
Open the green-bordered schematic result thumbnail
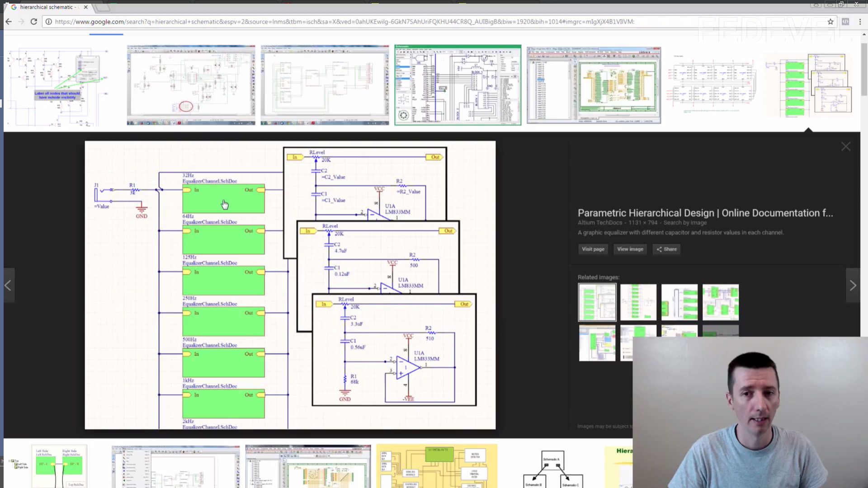pyautogui.click(x=458, y=85)
